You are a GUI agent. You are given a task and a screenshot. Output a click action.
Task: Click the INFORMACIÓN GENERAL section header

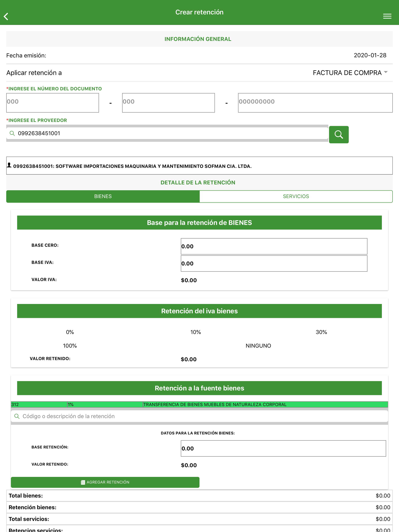pos(199,39)
